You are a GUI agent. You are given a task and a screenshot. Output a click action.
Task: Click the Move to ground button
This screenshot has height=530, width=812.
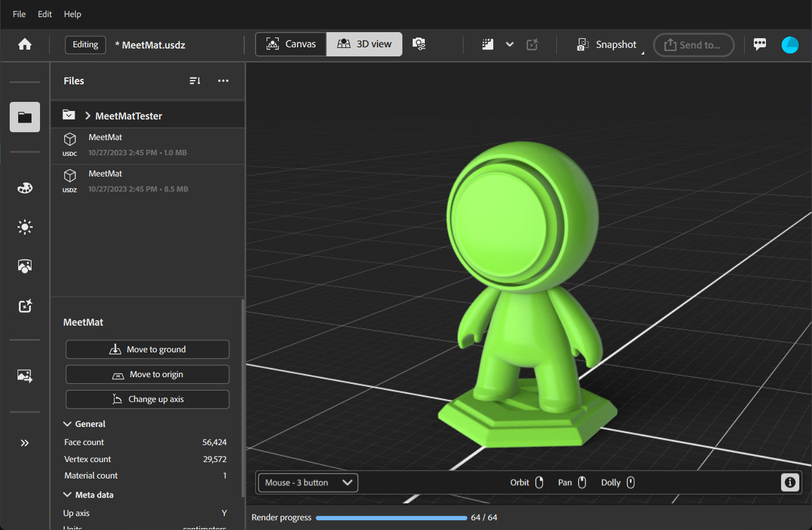click(147, 349)
